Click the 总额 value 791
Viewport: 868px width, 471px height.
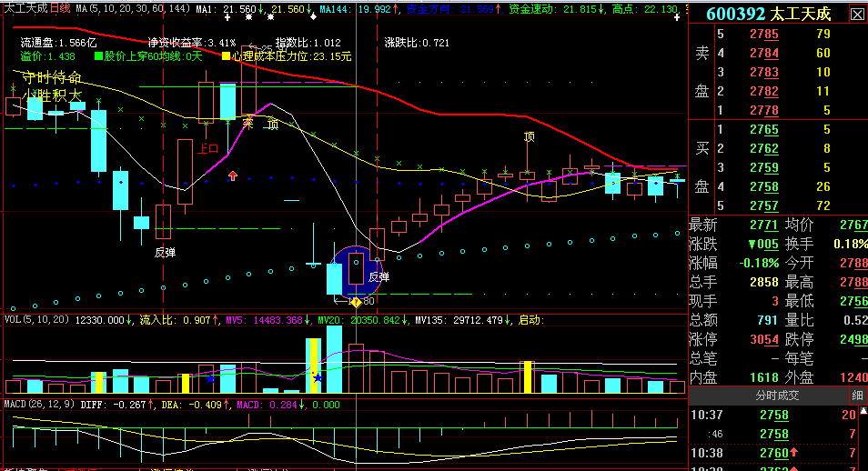tap(768, 320)
